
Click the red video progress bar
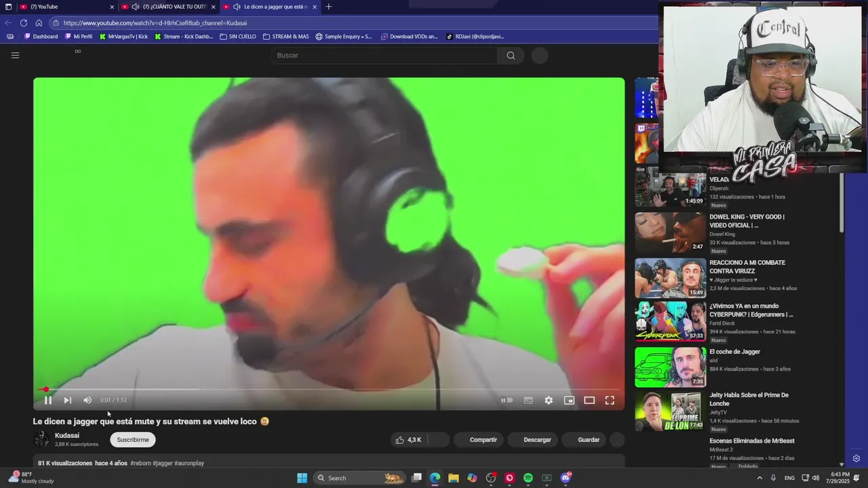(329, 389)
